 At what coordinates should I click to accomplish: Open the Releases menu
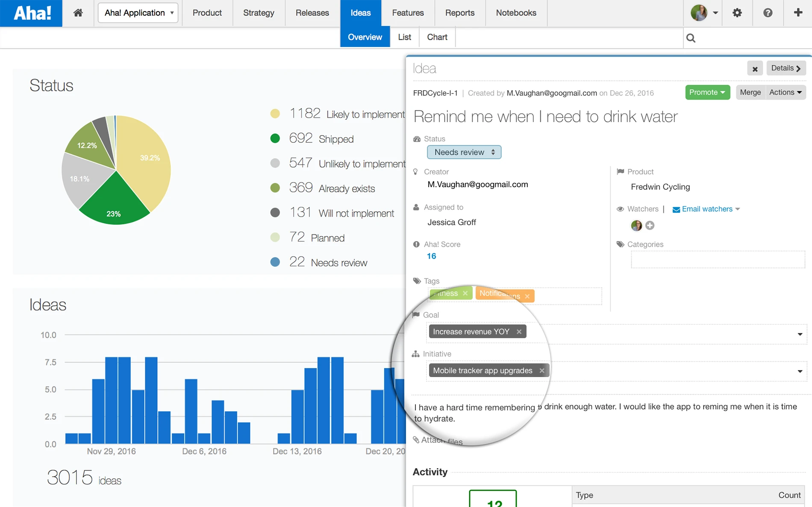312,13
